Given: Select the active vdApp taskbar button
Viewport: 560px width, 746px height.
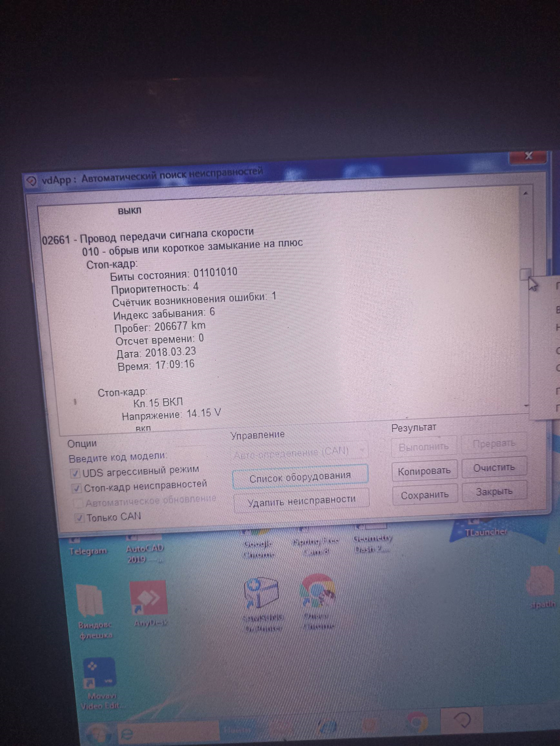Looking at the screenshot, I should [x=462, y=720].
